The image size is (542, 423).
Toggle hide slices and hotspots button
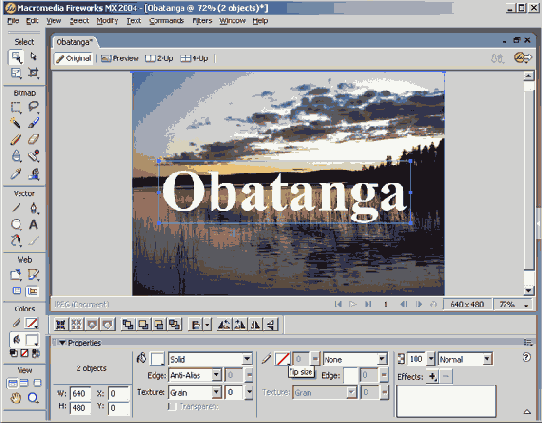[17, 291]
